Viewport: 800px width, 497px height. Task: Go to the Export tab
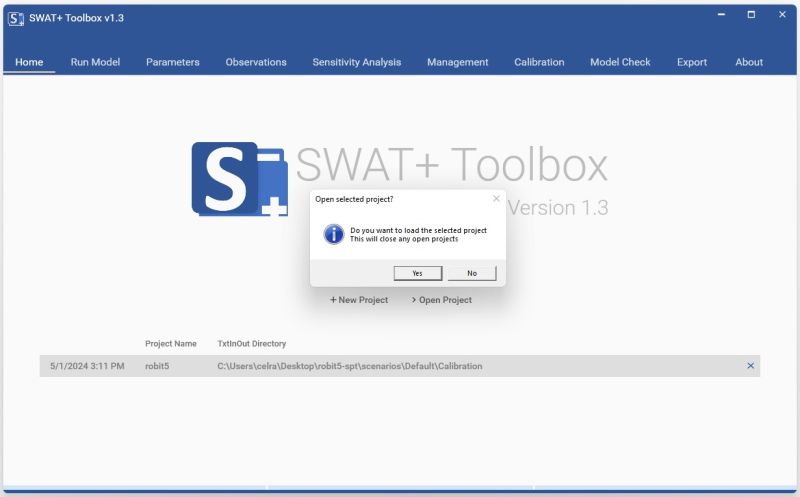692,62
